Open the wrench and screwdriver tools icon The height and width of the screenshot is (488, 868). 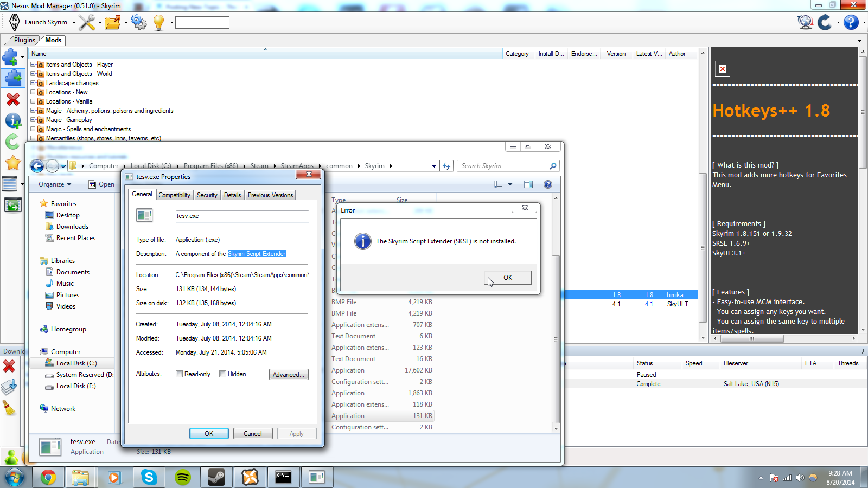[87, 22]
